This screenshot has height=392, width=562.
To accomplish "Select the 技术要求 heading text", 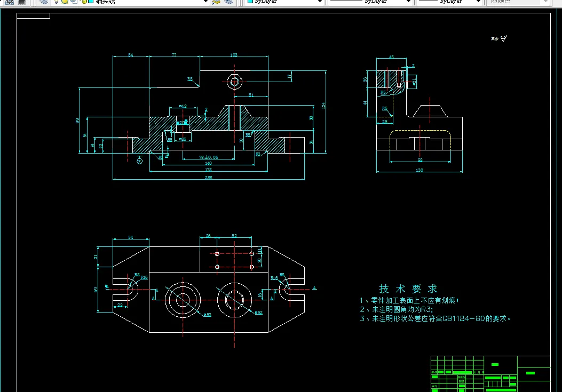I will [x=408, y=289].
